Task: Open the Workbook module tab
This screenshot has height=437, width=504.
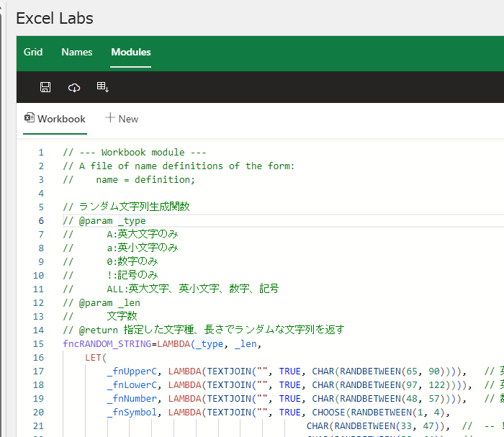Action: click(55, 119)
